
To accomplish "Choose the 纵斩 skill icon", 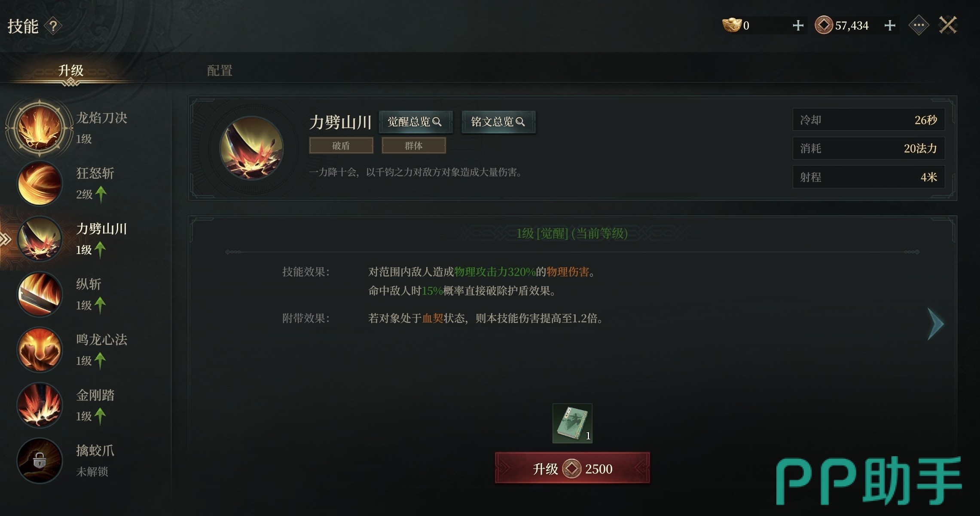I will pyautogui.click(x=40, y=294).
